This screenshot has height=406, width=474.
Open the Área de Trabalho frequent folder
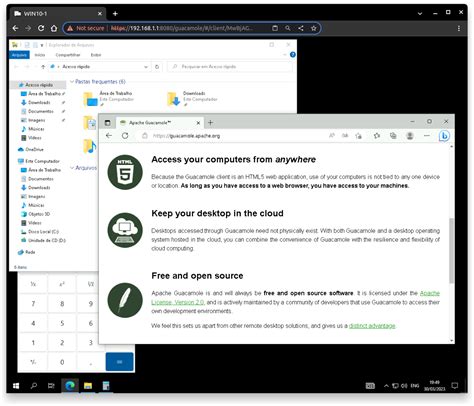tap(108, 98)
